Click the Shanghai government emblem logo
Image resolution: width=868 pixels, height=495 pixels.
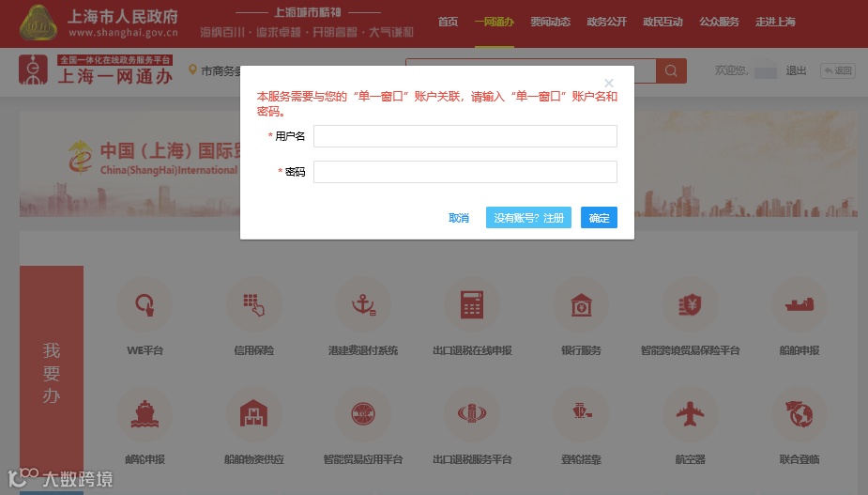(x=38, y=23)
